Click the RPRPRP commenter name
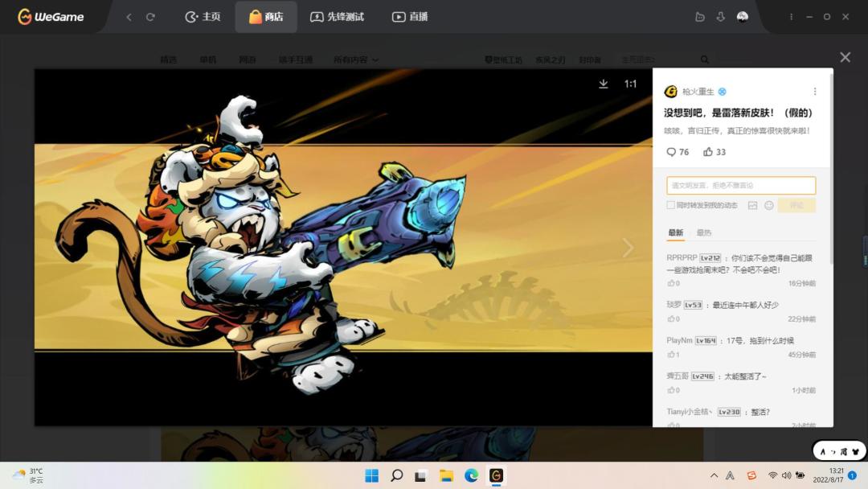Viewport: 868px width, 489px height. [682, 257]
